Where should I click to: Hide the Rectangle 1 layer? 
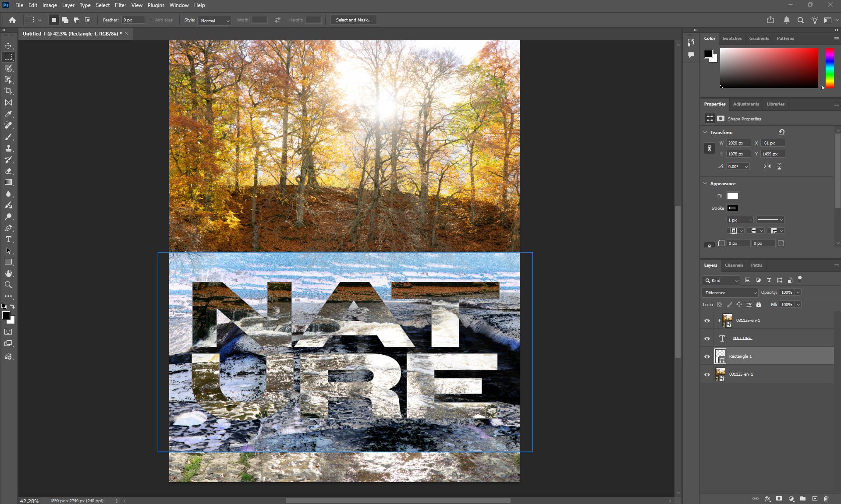click(707, 356)
